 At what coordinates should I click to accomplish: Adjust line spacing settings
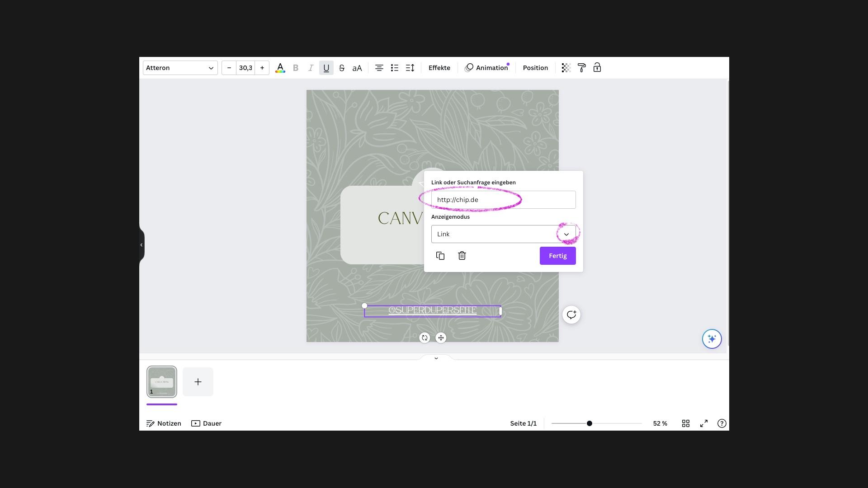click(410, 68)
